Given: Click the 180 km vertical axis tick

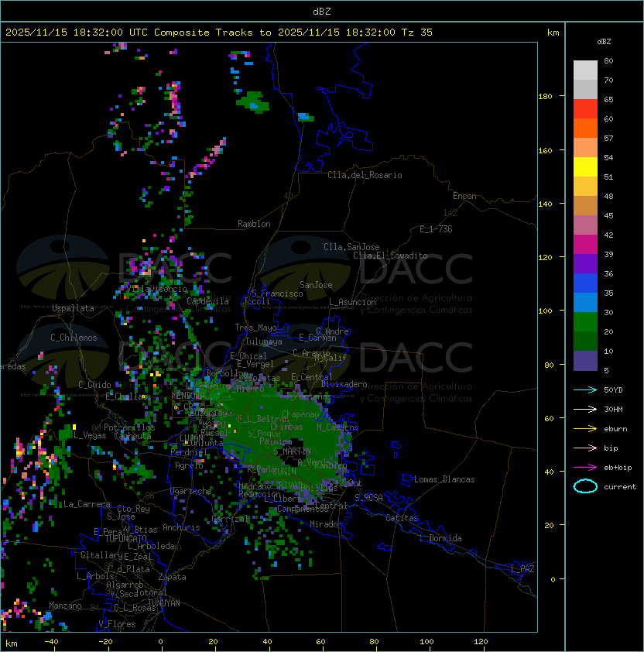Looking at the screenshot, I should click(x=545, y=96).
